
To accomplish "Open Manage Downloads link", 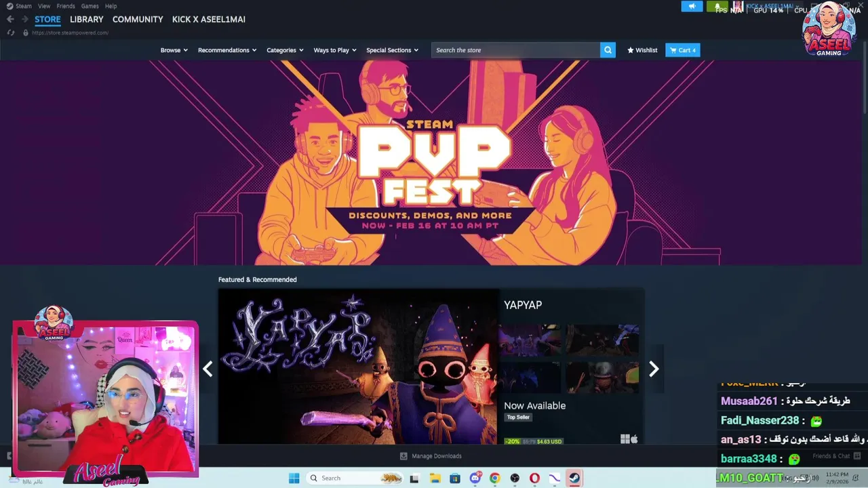I will (x=436, y=456).
